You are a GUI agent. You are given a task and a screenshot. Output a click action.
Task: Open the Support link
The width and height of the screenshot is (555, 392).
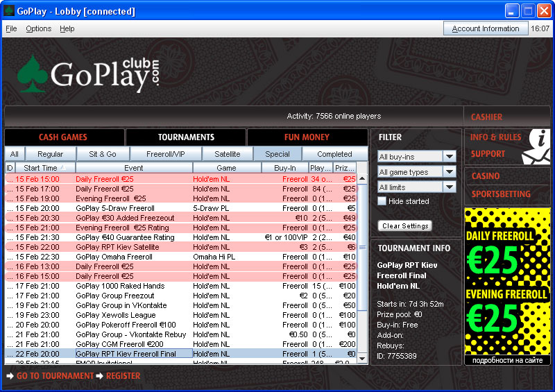click(488, 154)
